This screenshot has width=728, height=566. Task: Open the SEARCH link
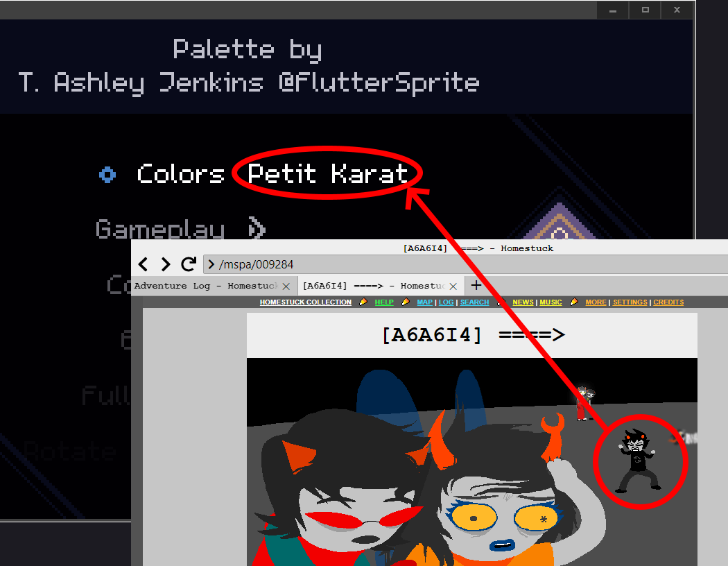point(474,302)
